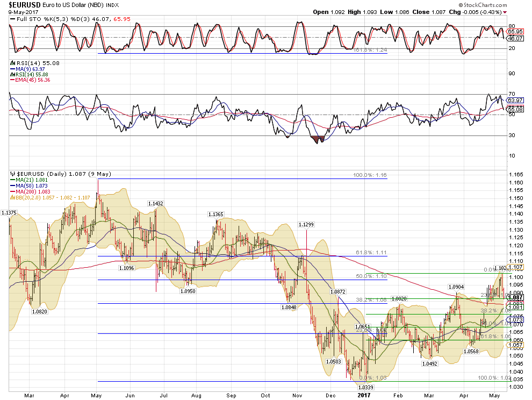
Task: Select the blue MA(9) legend marker
Action: 12,69
